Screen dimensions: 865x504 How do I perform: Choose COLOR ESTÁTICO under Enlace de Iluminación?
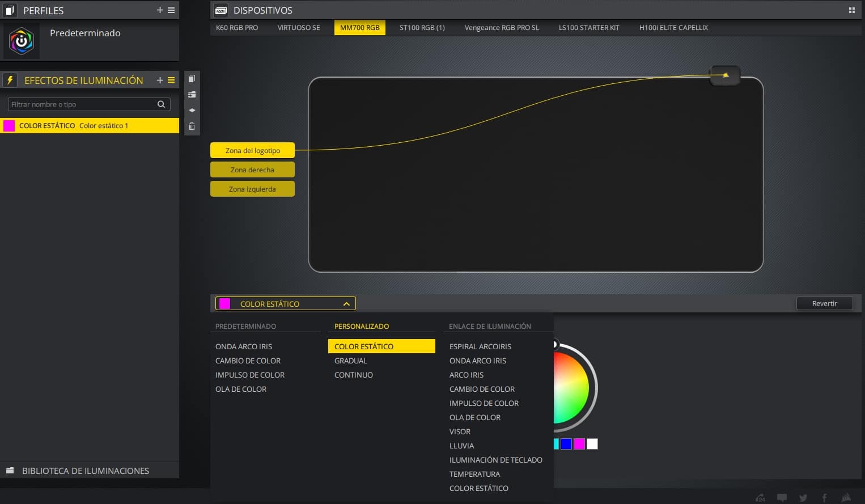pos(479,488)
